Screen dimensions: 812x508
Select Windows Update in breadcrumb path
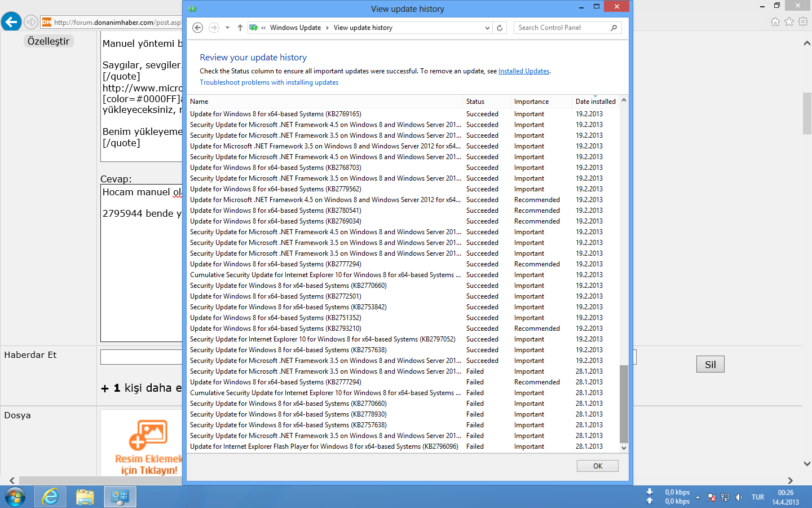click(x=295, y=28)
